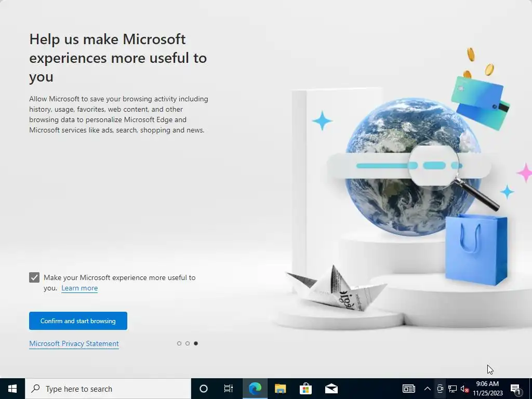
Task: Open Task View icon
Action: (229, 389)
